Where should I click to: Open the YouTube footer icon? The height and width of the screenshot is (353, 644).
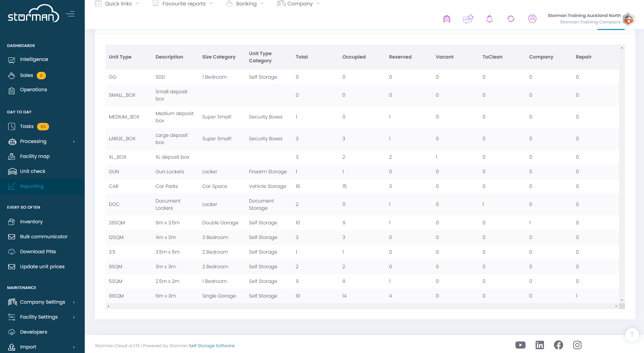point(520,345)
